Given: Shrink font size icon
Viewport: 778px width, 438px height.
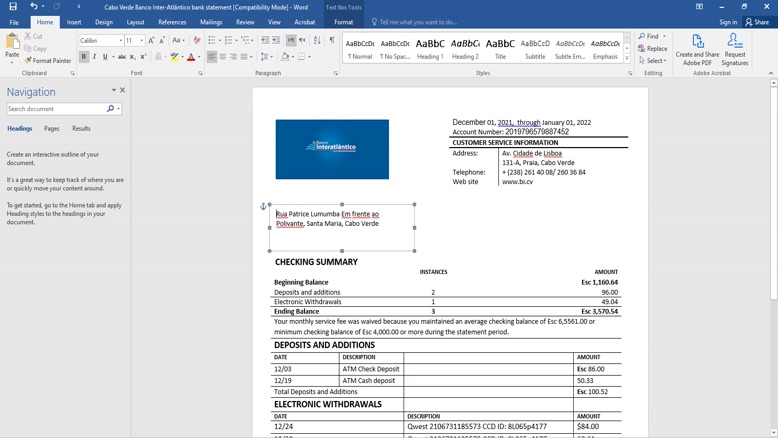Looking at the screenshot, I should click(x=162, y=40).
